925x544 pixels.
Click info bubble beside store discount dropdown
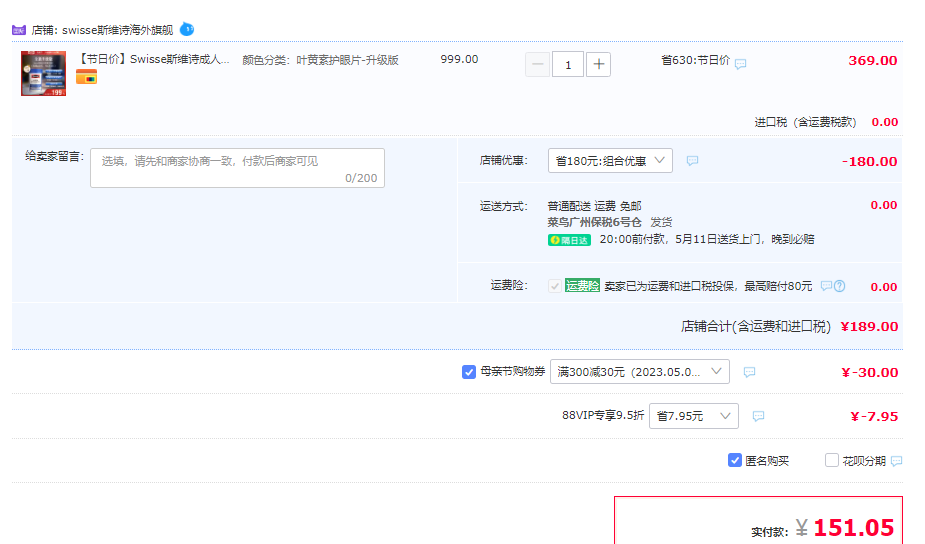pos(693,160)
